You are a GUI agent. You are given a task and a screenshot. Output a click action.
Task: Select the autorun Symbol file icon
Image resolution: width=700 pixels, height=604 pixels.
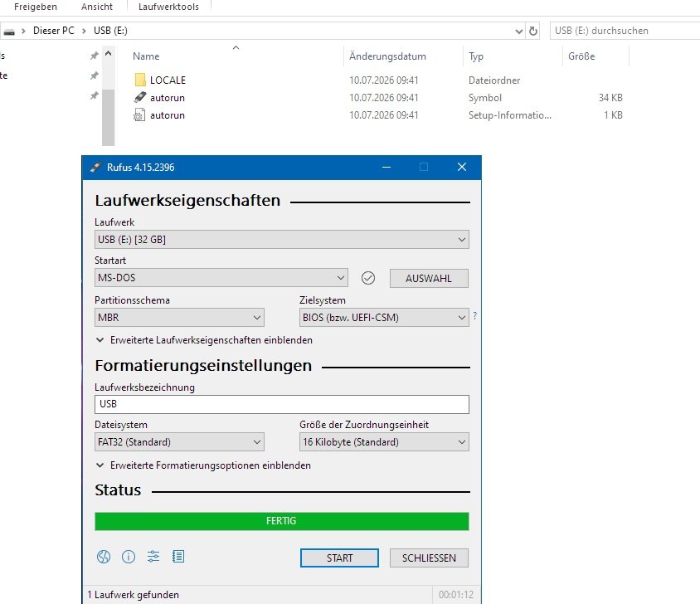(x=139, y=97)
